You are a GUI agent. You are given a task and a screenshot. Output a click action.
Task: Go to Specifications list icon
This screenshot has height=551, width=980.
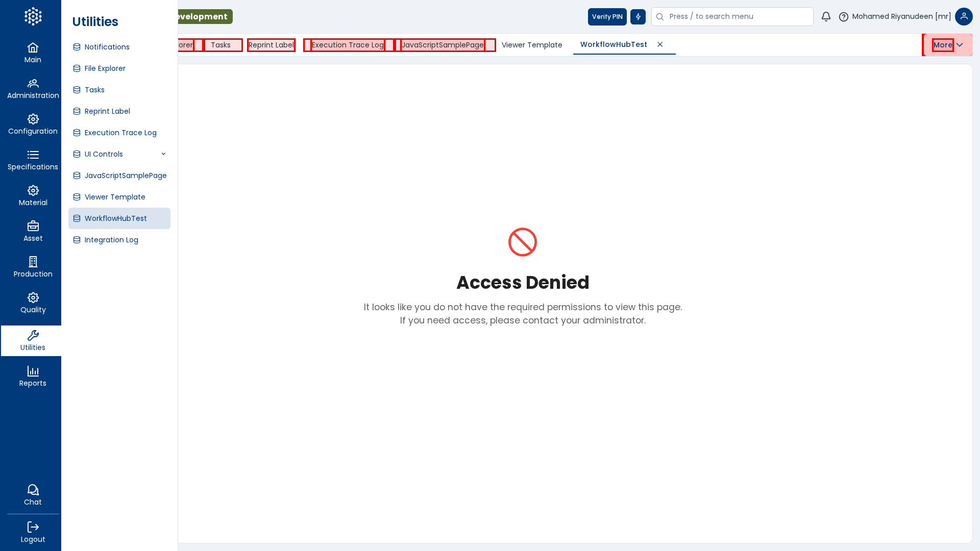tap(33, 155)
